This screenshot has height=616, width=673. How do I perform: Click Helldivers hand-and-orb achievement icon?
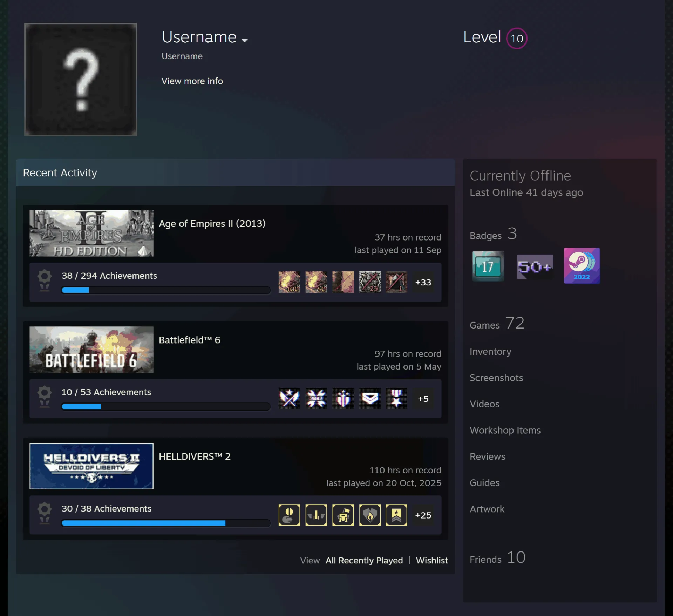[x=289, y=515]
